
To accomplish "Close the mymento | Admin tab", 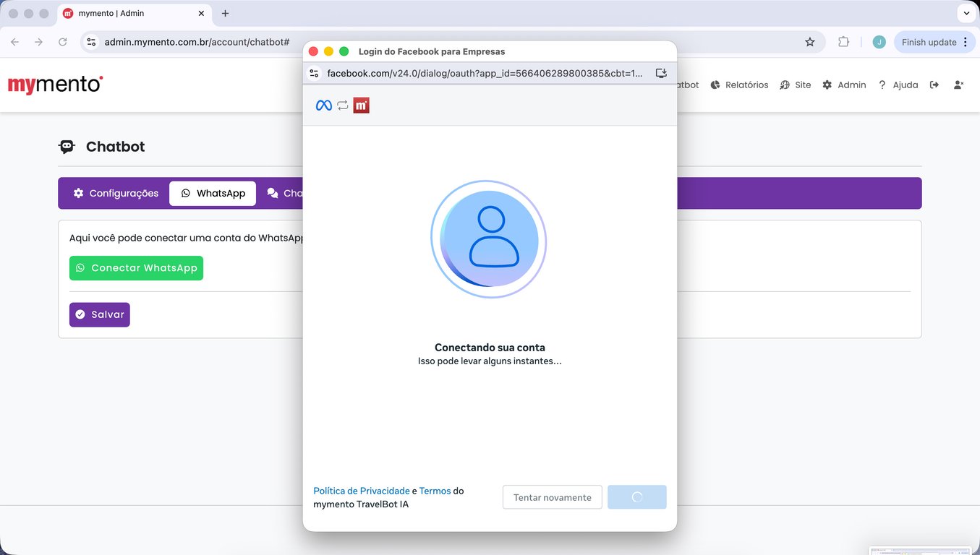I will coord(201,13).
